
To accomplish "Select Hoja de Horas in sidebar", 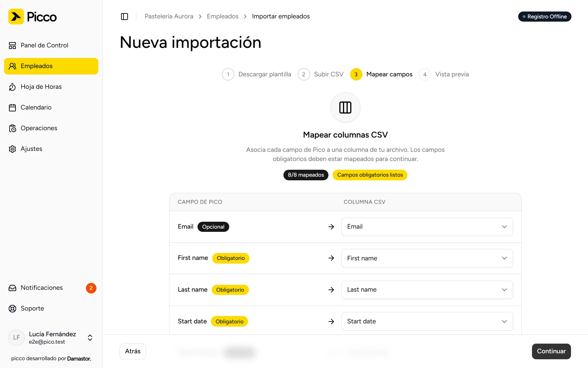I will [51, 87].
